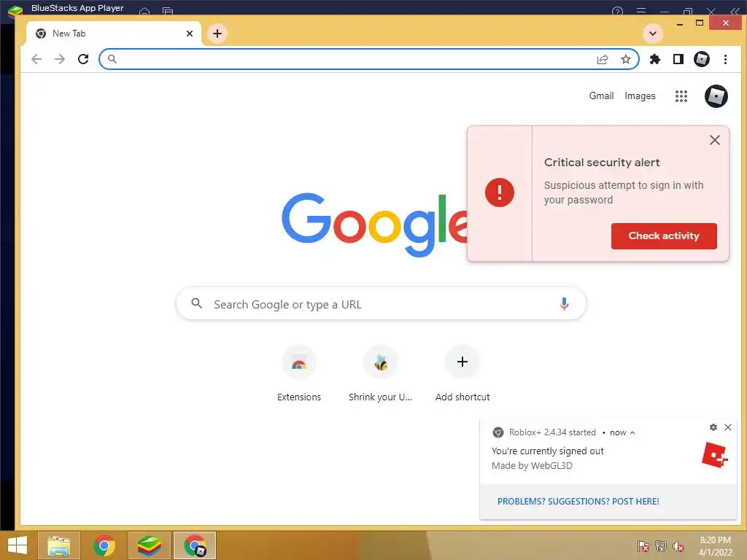Bookmark this tab with the star icon
This screenshot has height=560, width=747.
pos(625,59)
